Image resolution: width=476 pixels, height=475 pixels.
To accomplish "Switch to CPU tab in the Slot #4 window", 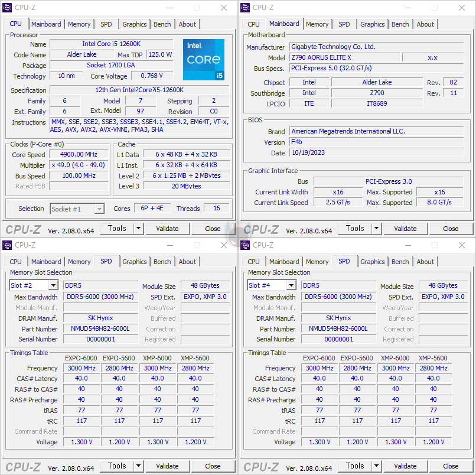I will click(253, 262).
